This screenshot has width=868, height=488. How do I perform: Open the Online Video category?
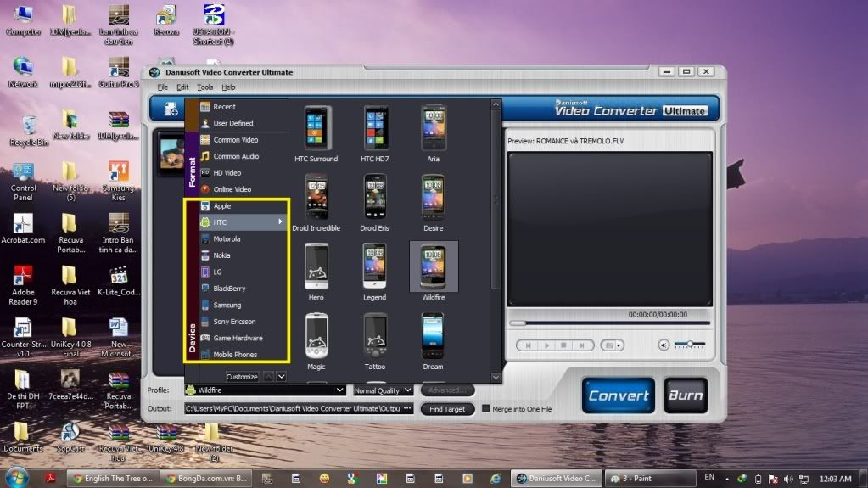244,189
